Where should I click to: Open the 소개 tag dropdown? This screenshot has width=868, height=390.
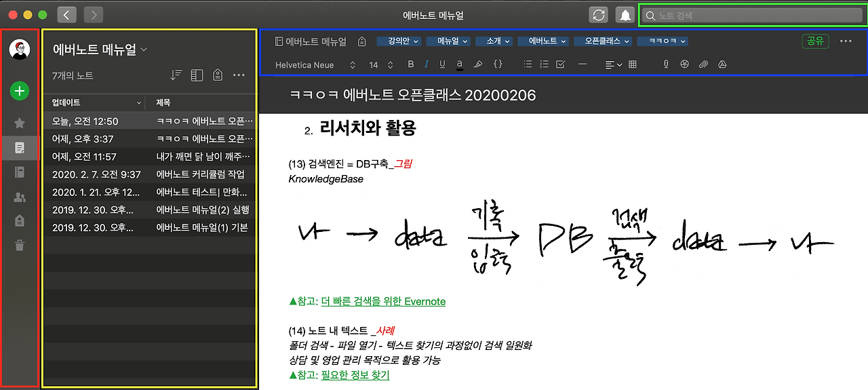pos(494,41)
